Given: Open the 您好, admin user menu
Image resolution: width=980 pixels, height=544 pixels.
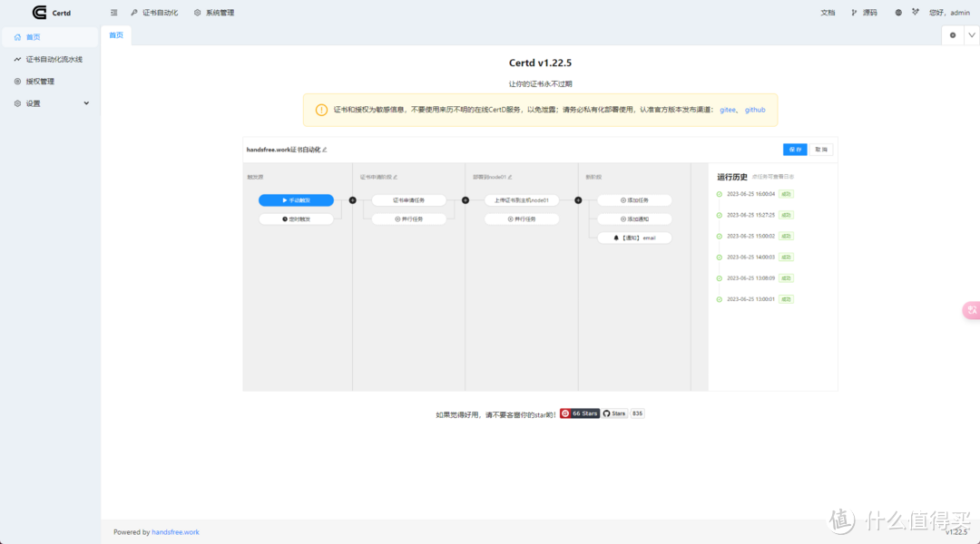Looking at the screenshot, I should [949, 13].
